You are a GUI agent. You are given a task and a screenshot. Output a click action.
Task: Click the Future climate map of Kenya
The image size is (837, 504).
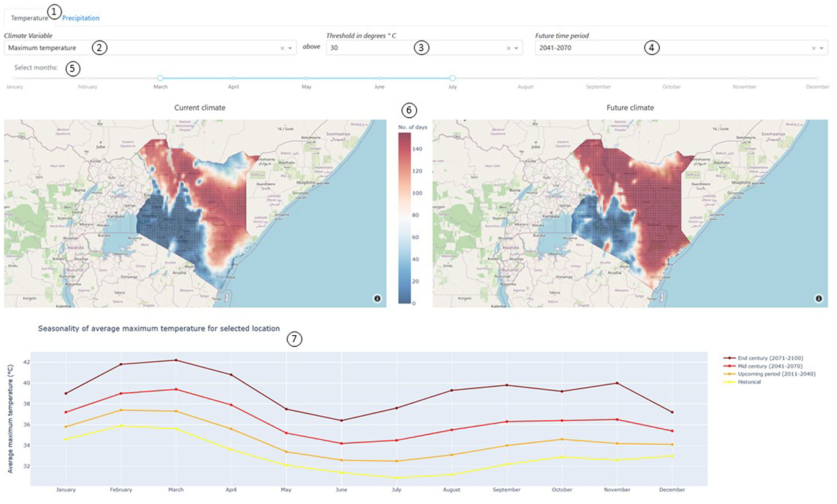point(630,213)
